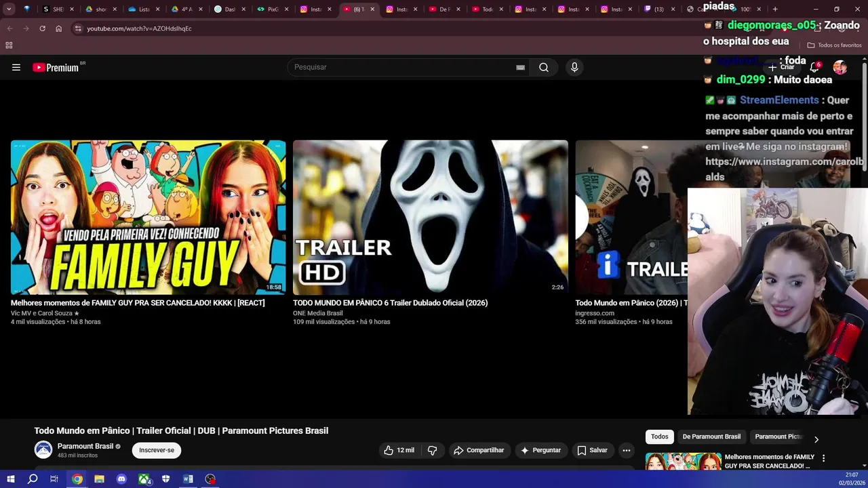
Task: Click the search magnifier button
Action: (544, 67)
